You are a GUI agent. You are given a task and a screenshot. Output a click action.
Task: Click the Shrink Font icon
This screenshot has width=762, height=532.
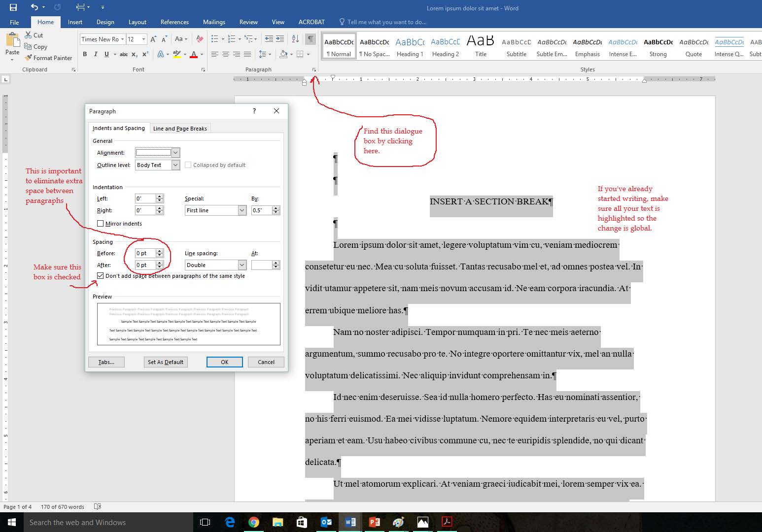tap(164, 39)
